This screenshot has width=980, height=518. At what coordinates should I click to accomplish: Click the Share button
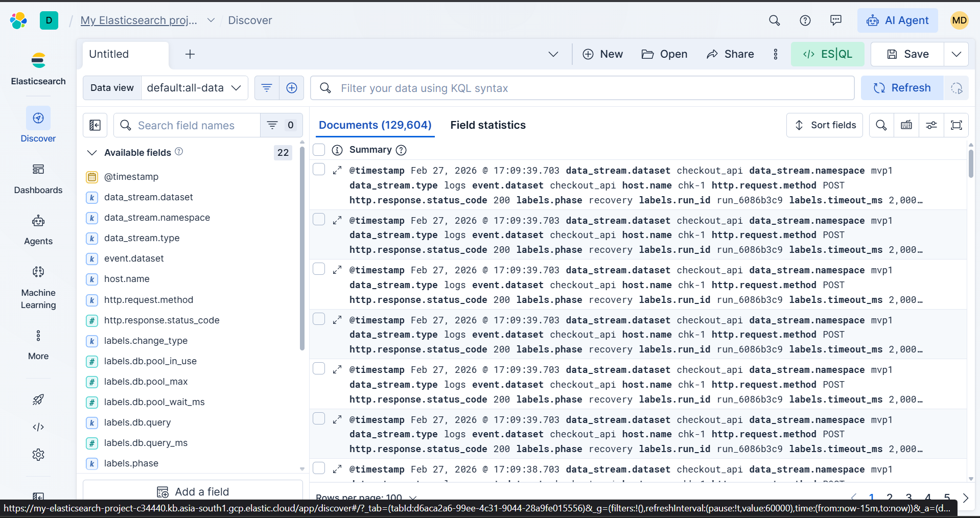[x=730, y=54]
